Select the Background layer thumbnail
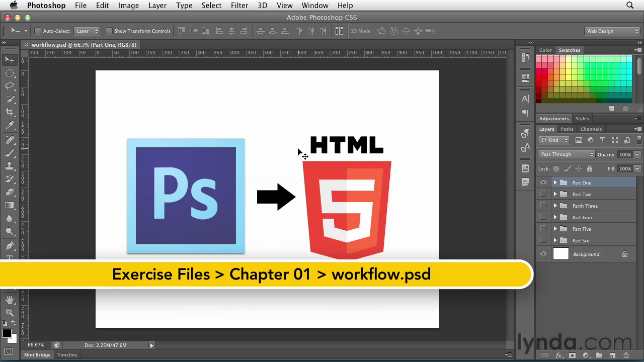The image size is (644, 362). (560, 254)
